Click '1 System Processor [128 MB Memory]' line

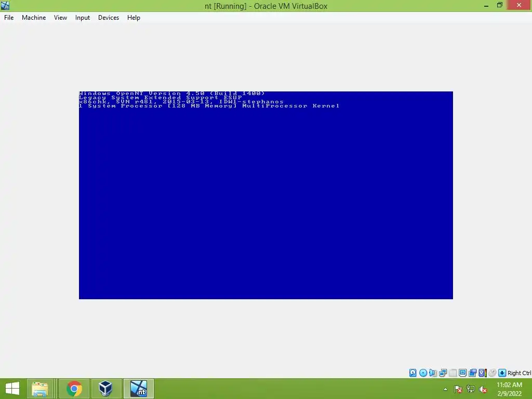[209, 106]
